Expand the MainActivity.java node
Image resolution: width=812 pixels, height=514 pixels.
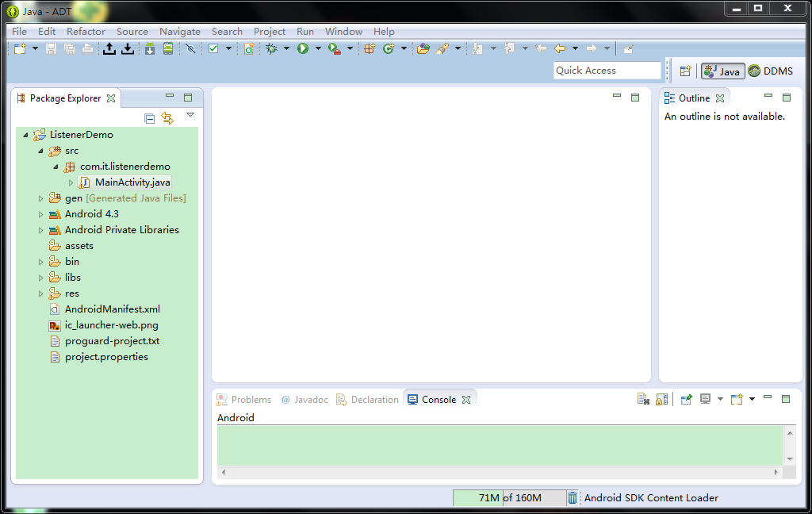(x=71, y=183)
